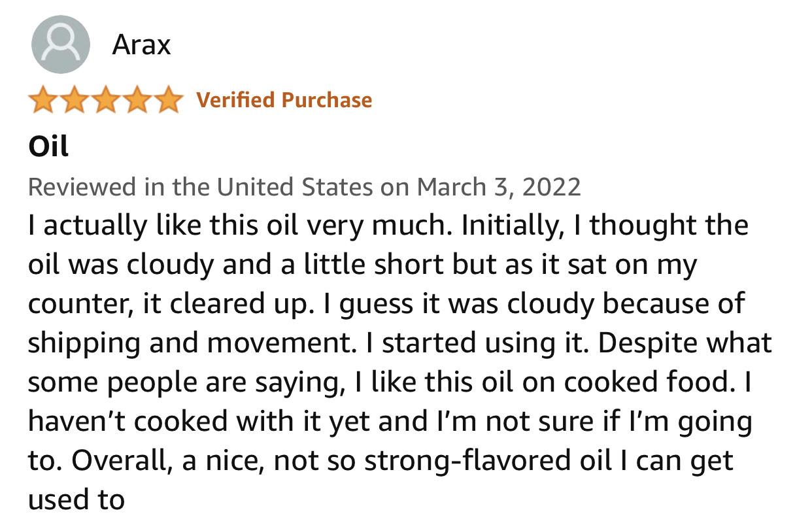
Task: Click the second rating star
Action: click(75, 101)
